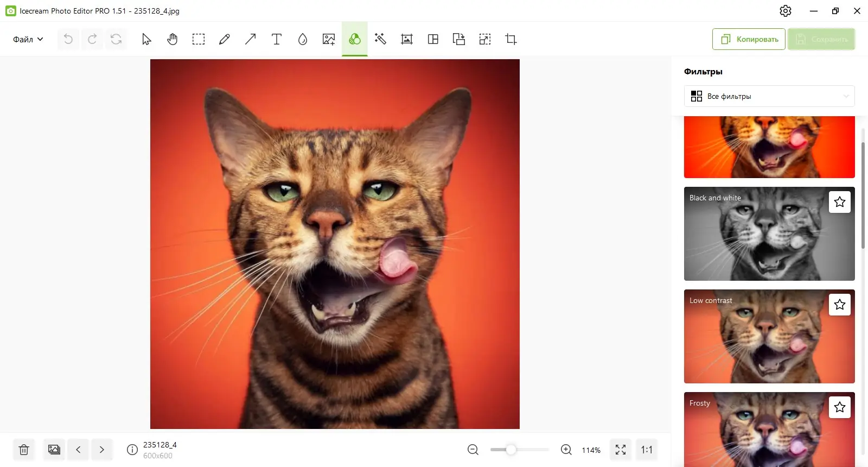
Task: Open the magic wand enhance tool
Action: 380,39
